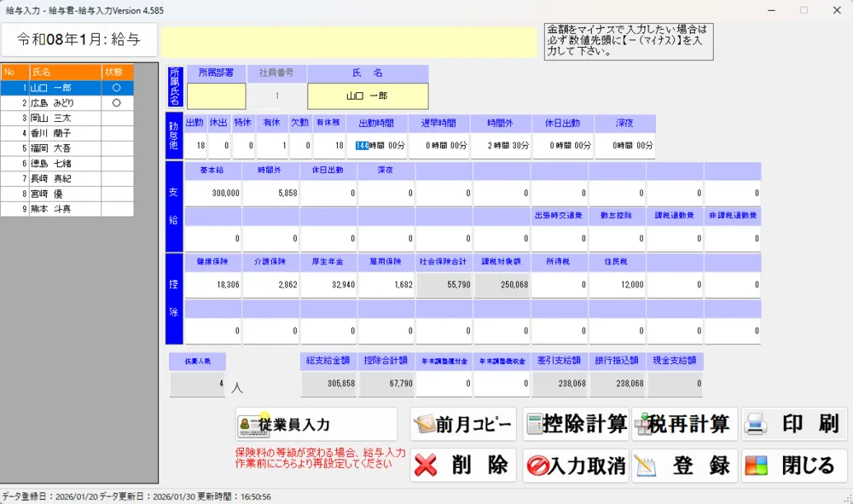The width and height of the screenshot is (853, 504).
Task: Click the tax recalculation icon on 税再計算
Action: (641, 424)
